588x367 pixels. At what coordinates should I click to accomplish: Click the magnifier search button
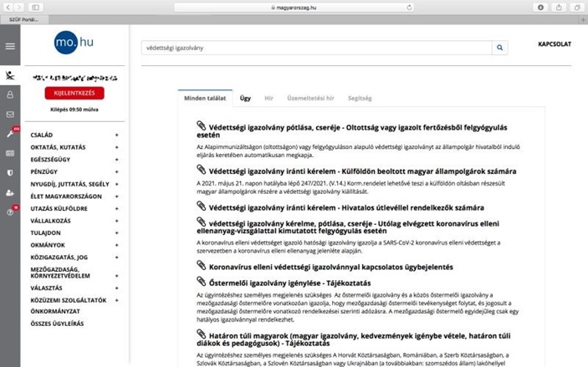coord(500,48)
